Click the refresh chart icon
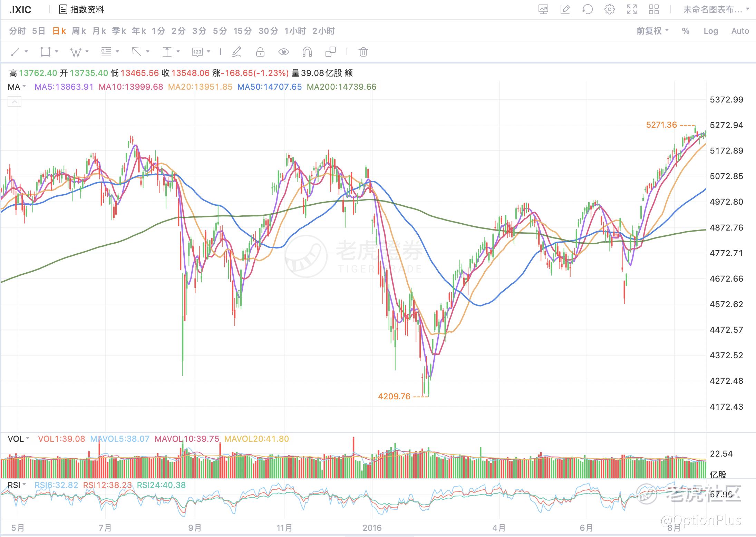Image resolution: width=756 pixels, height=537 pixels. point(587,10)
